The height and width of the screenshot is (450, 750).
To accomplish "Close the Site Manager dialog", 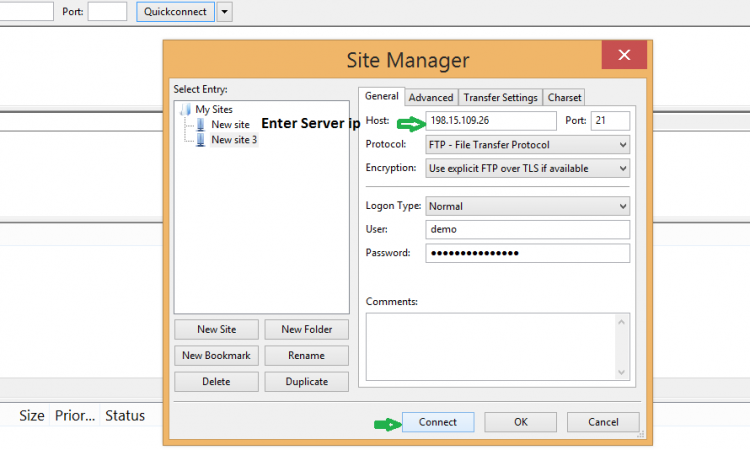I will [x=624, y=55].
